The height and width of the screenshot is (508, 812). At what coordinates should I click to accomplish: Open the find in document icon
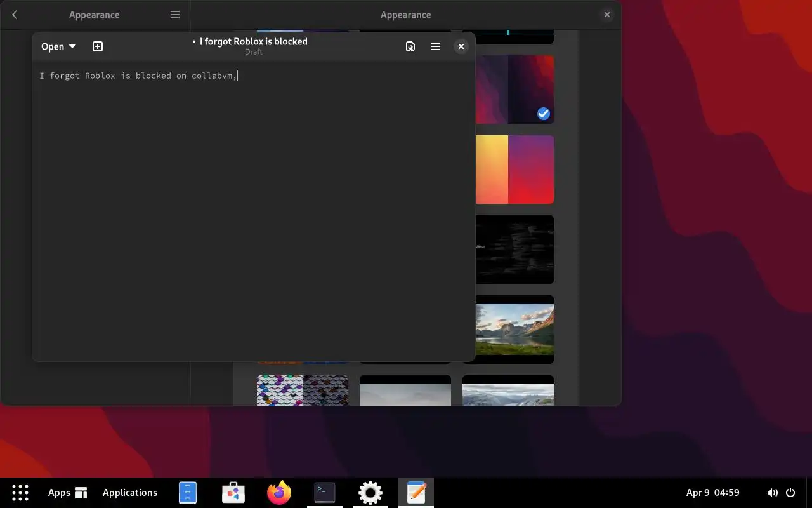(410, 46)
